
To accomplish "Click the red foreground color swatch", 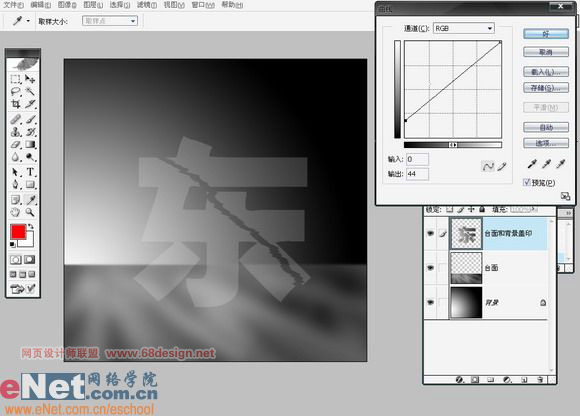I will tap(18, 232).
